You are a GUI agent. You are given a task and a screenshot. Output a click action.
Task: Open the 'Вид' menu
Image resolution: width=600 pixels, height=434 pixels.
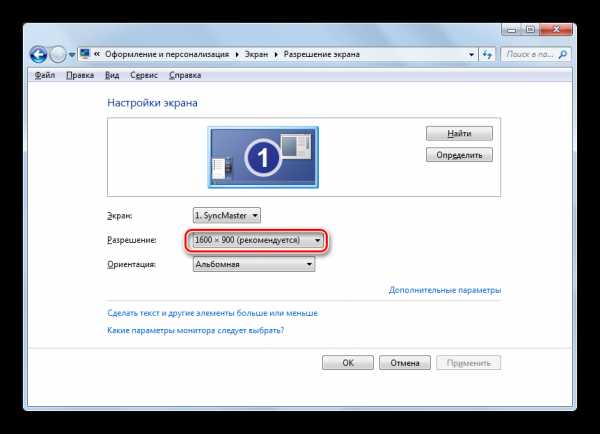coord(112,75)
